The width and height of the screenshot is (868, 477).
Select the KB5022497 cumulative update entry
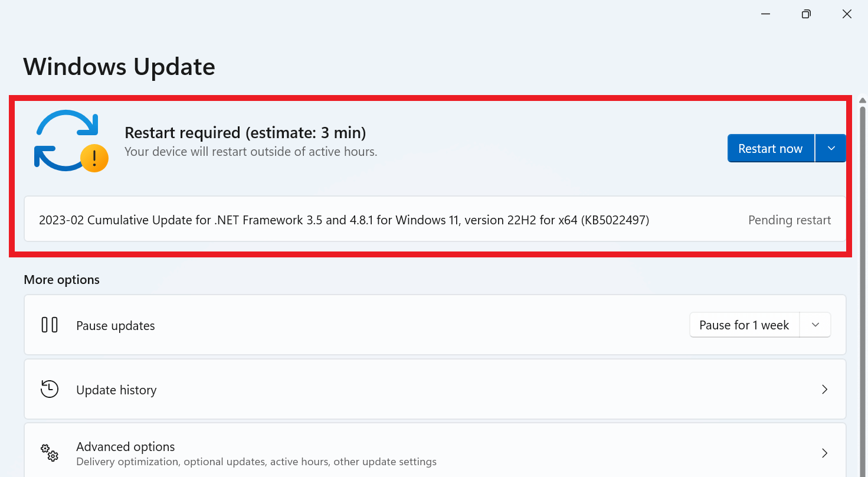click(435, 220)
